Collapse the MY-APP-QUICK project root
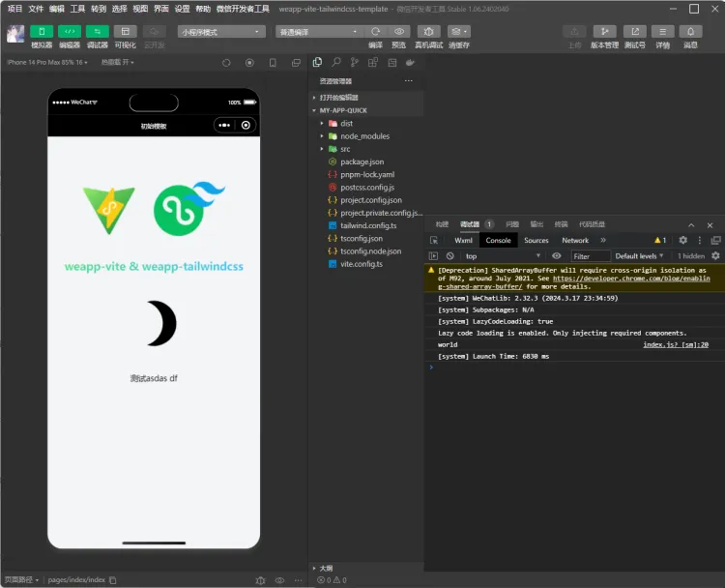 (x=366, y=110)
